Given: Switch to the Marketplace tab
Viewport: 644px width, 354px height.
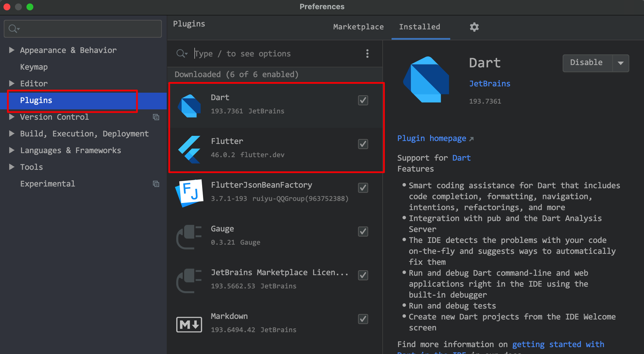Looking at the screenshot, I should (x=358, y=27).
